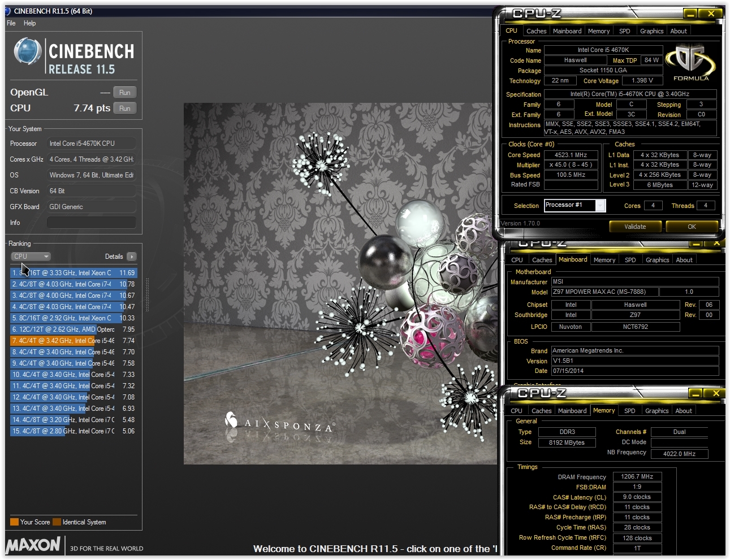Minimize the bottom CPU-Z Memory window
The height and width of the screenshot is (560, 730).
696,393
